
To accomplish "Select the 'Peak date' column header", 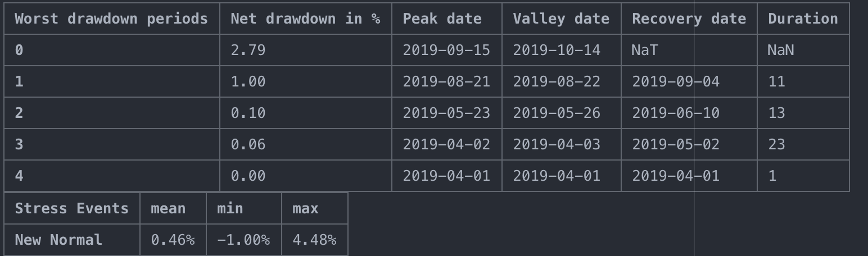I will [446, 19].
